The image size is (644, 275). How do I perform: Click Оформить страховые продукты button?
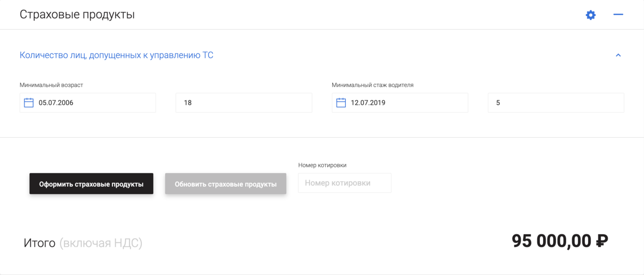point(91,184)
